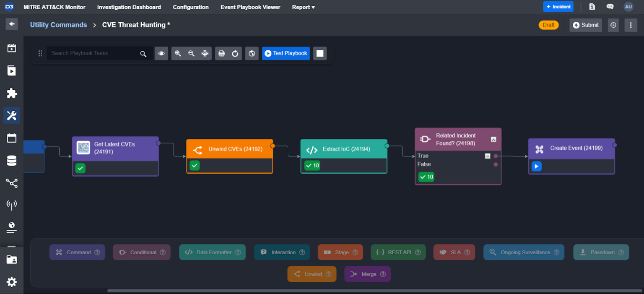
Task: Click the False branch output port
Action: click(496, 164)
